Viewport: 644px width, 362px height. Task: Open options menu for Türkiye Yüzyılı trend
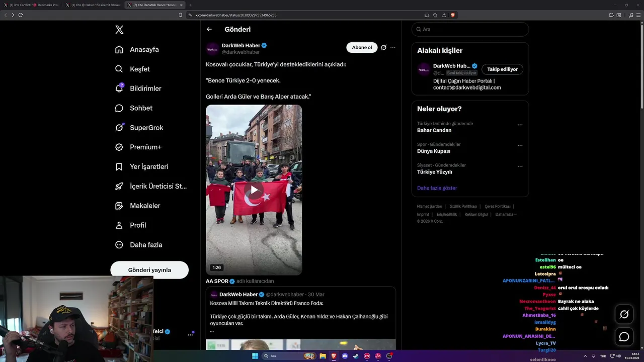pyautogui.click(x=520, y=166)
